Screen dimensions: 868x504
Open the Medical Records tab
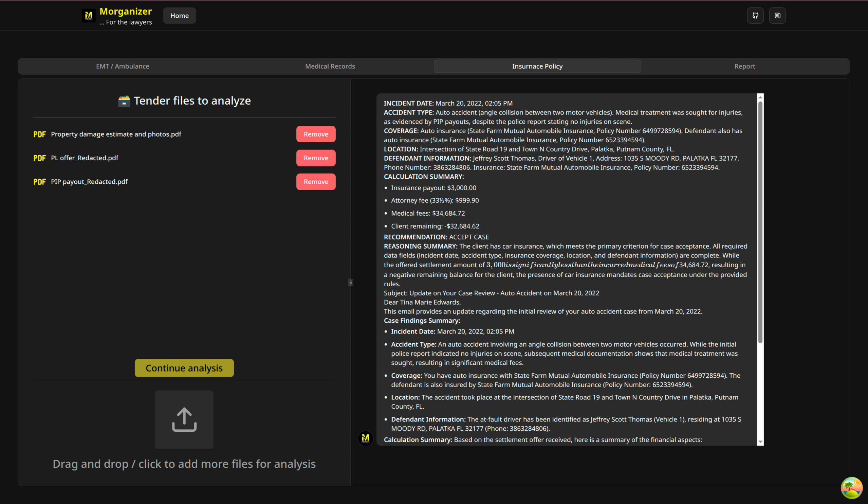click(330, 66)
